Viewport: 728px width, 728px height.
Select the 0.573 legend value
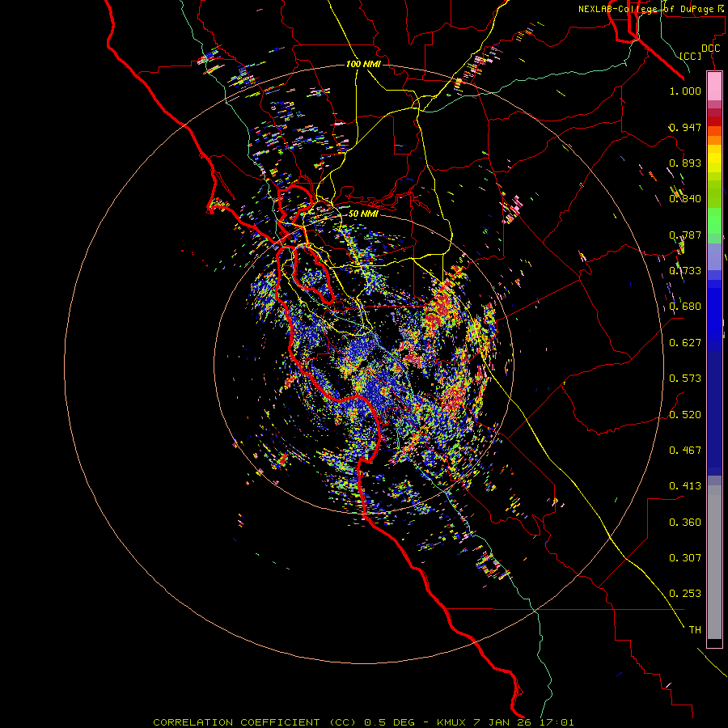click(x=685, y=379)
